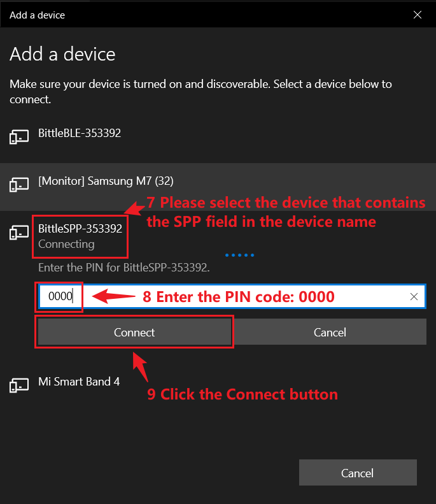Click the Connecting status text
This screenshot has height=504, width=436.
(66, 244)
